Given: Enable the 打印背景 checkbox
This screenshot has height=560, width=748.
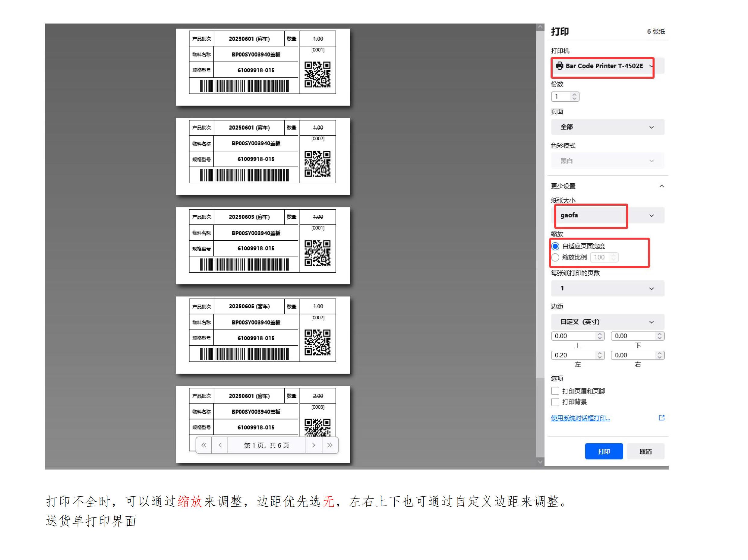Looking at the screenshot, I should tap(555, 402).
